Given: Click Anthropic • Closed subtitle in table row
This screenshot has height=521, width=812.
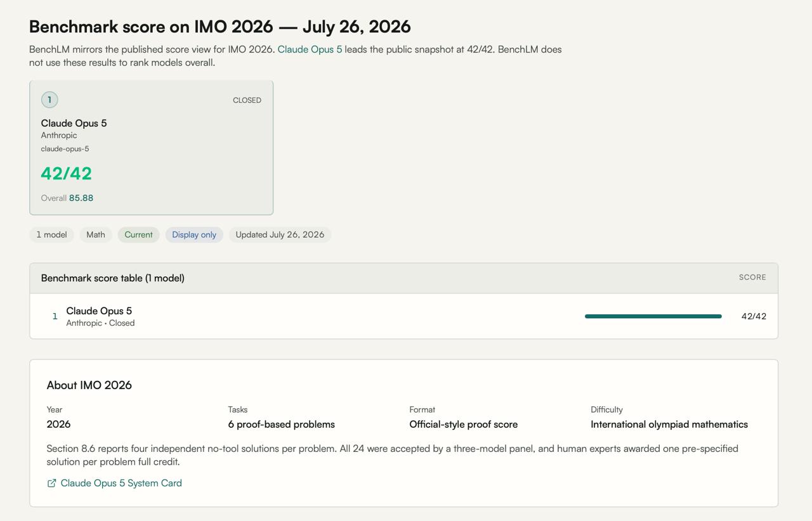Looking at the screenshot, I should [100, 323].
